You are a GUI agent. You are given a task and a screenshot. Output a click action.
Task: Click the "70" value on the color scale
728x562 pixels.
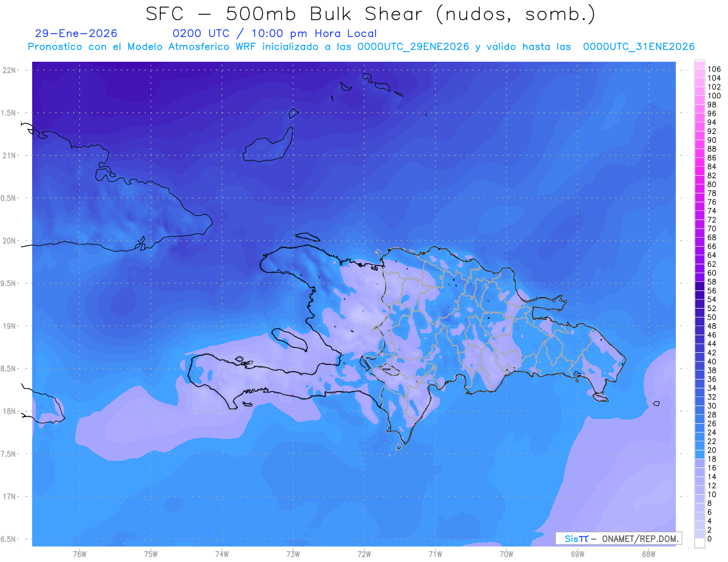[x=712, y=229]
